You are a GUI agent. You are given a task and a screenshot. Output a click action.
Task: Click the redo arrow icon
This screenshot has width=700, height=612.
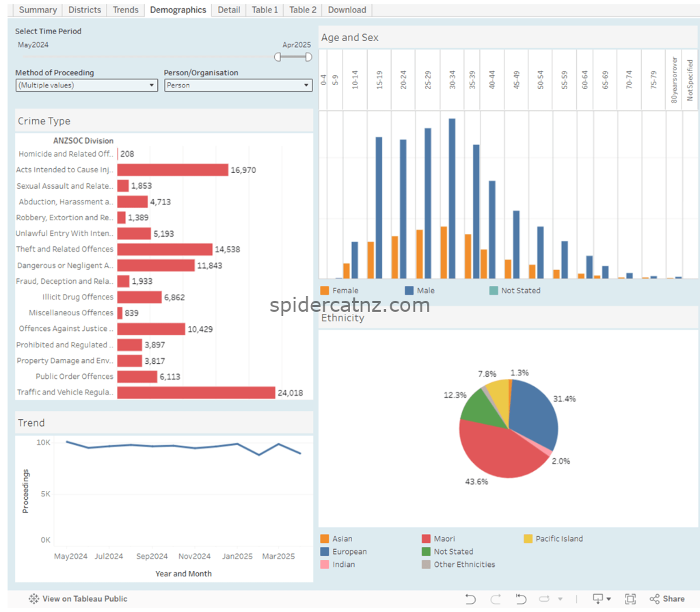pyautogui.click(x=496, y=598)
